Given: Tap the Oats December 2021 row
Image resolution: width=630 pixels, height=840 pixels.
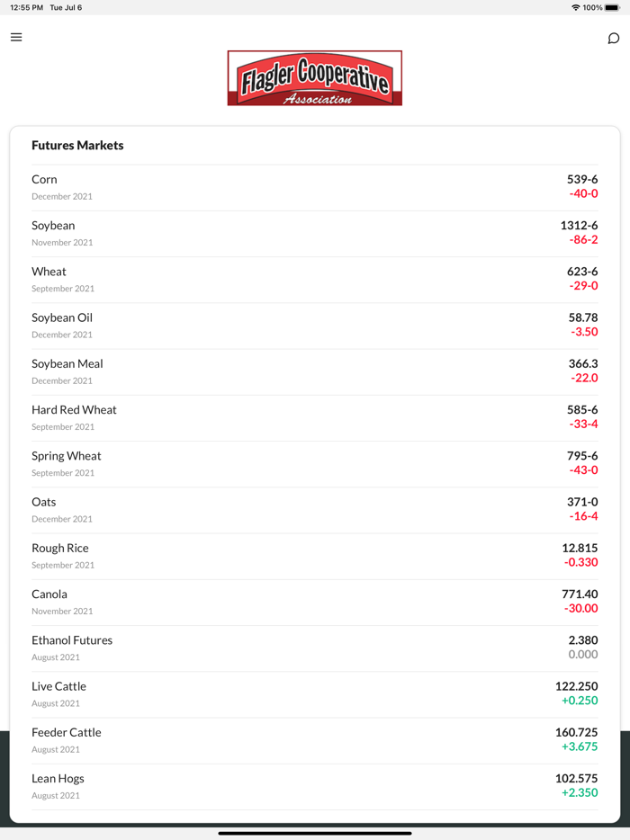Looking at the screenshot, I should tap(315, 509).
